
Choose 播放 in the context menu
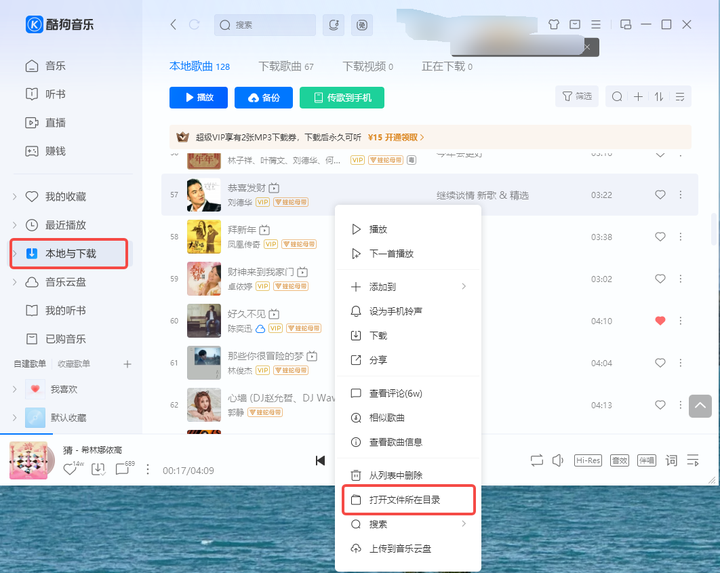pyautogui.click(x=408, y=229)
